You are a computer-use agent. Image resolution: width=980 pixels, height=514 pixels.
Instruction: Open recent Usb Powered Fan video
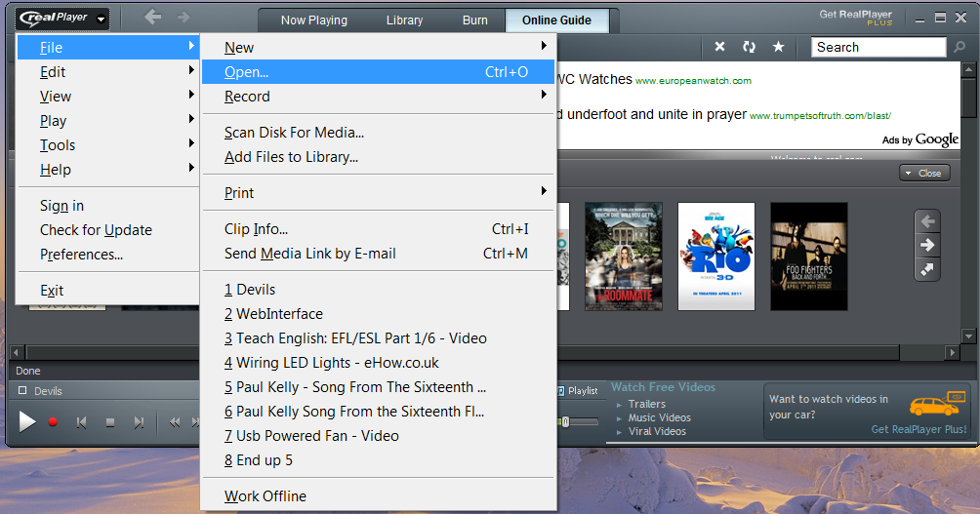coord(378,436)
